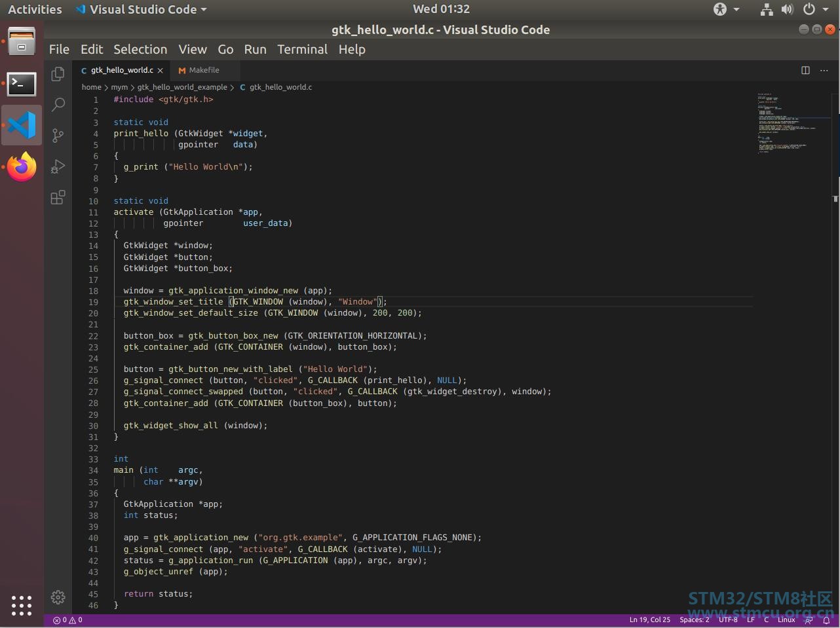Open the Terminal menu
This screenshot has width=840, height=628.
302,49
